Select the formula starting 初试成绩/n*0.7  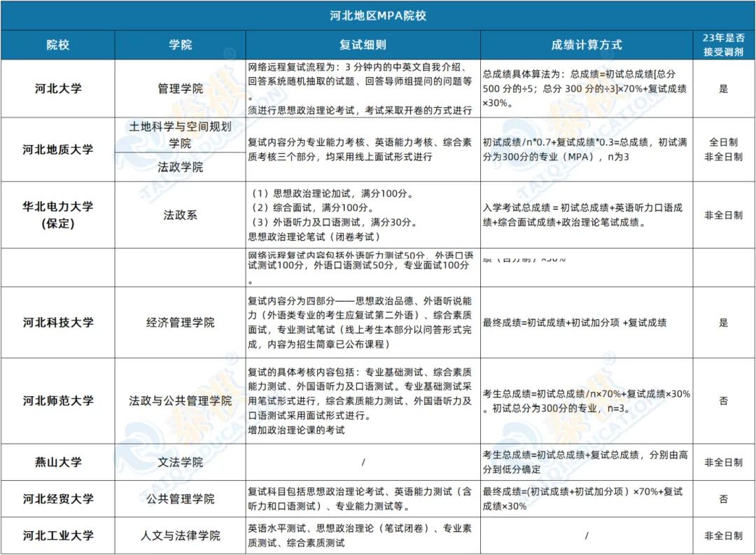(584, 149)
